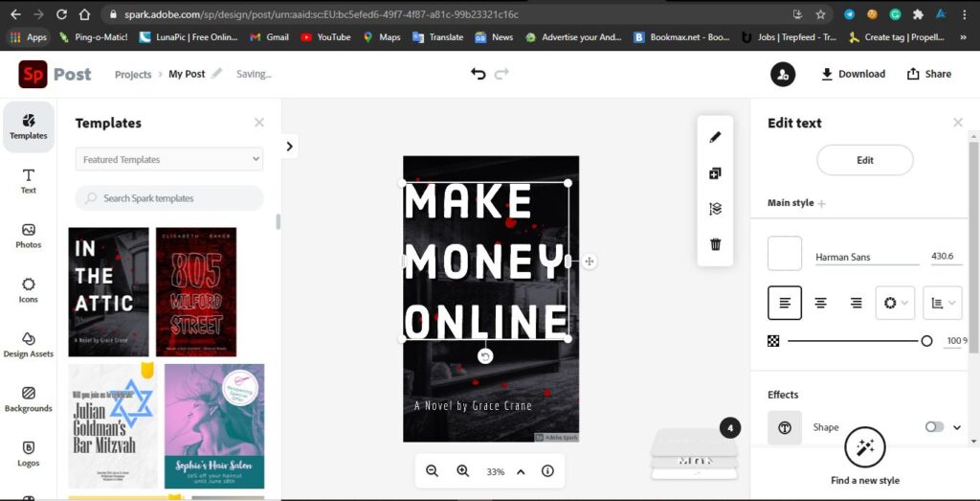Select 805 Milford Street template

[196, 292]
